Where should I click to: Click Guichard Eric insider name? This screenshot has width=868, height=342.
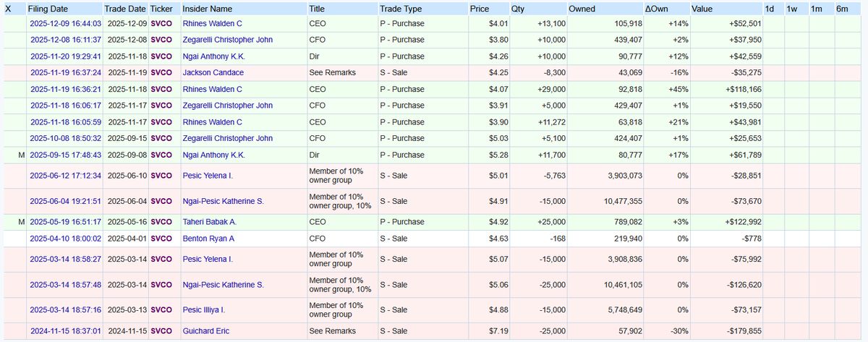click(x=208, y=331)
